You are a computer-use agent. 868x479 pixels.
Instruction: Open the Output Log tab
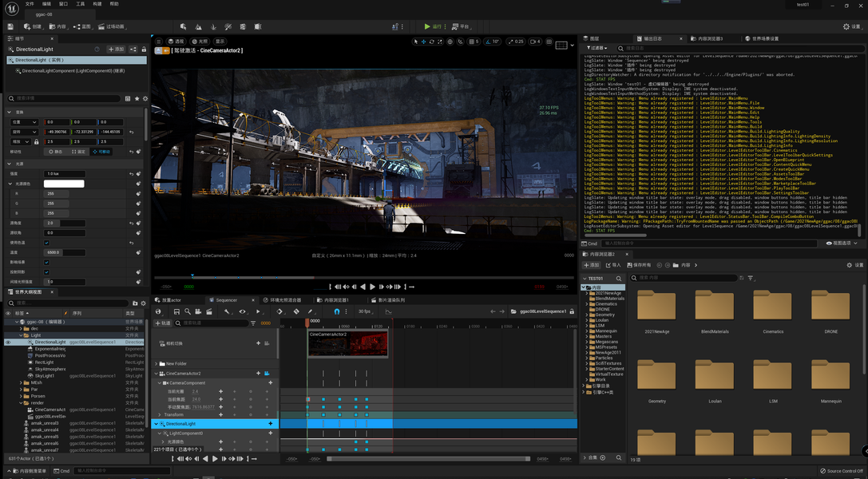(652, 38)
